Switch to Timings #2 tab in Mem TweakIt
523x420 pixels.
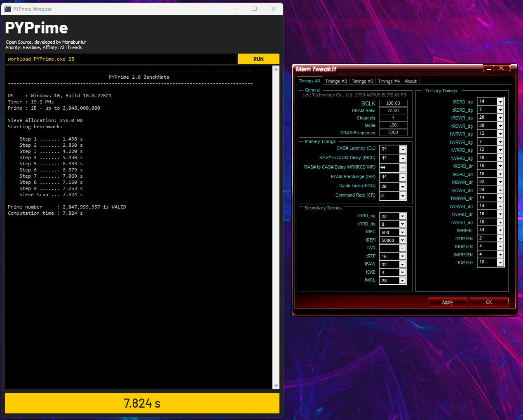(x=336, y=81)
